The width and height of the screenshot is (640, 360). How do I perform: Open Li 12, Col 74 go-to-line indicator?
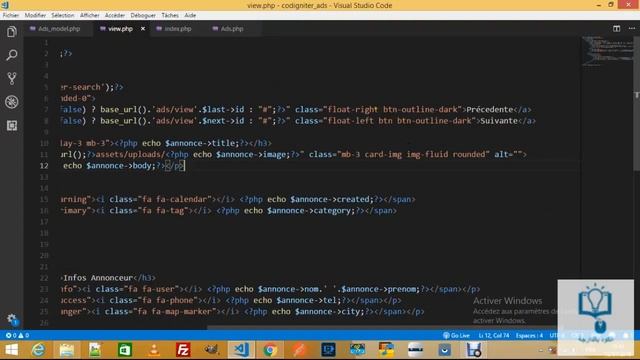pyautogui.click(x=494, y=335)
